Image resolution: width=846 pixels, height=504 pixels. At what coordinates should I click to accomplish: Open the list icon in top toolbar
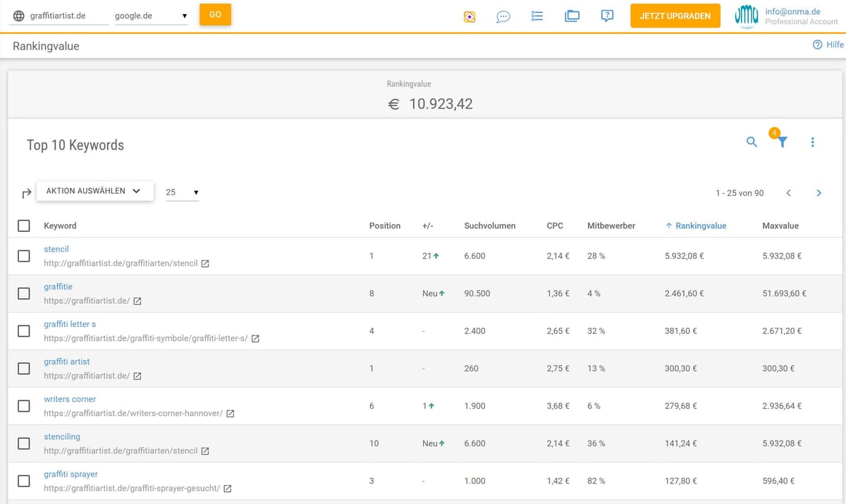[537, 16]
